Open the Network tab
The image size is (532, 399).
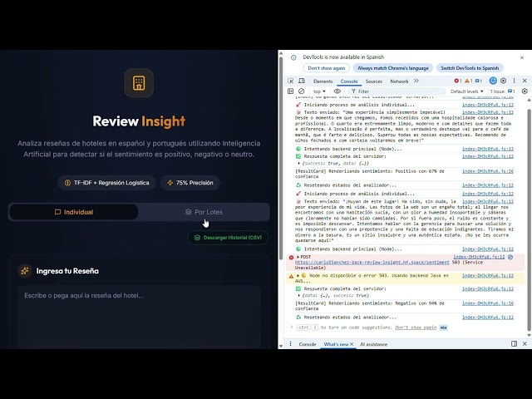pos(399,81)
